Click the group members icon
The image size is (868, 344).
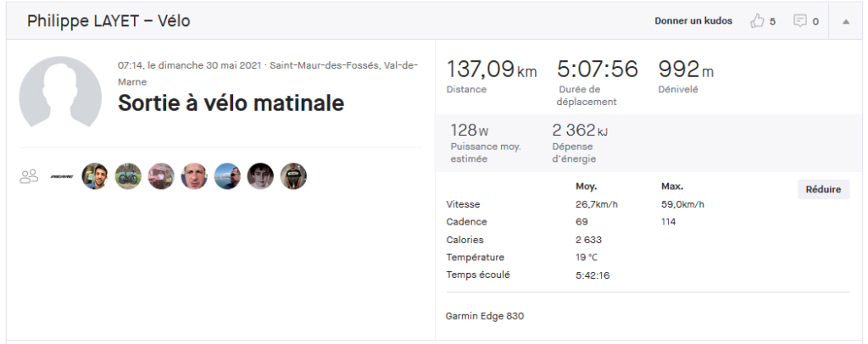pos(29,176)
